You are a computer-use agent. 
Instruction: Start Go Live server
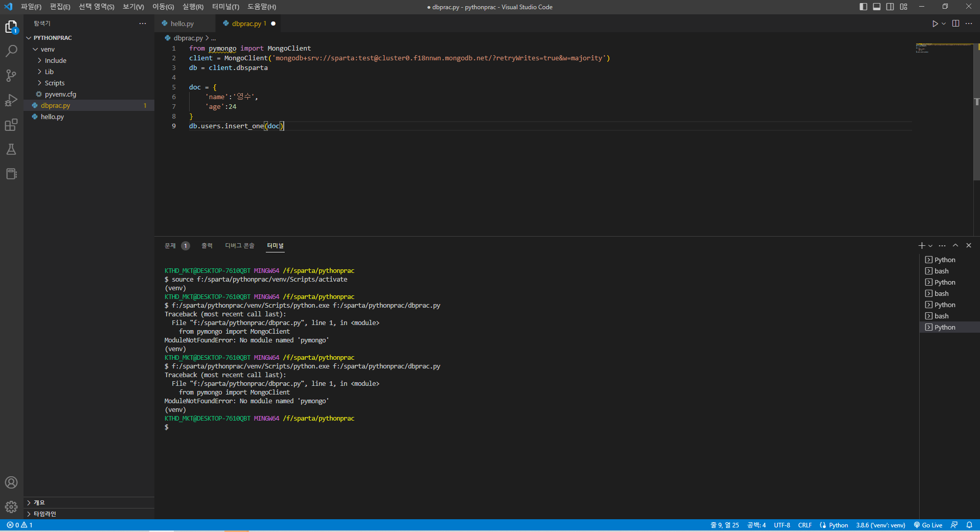[928, 525]
